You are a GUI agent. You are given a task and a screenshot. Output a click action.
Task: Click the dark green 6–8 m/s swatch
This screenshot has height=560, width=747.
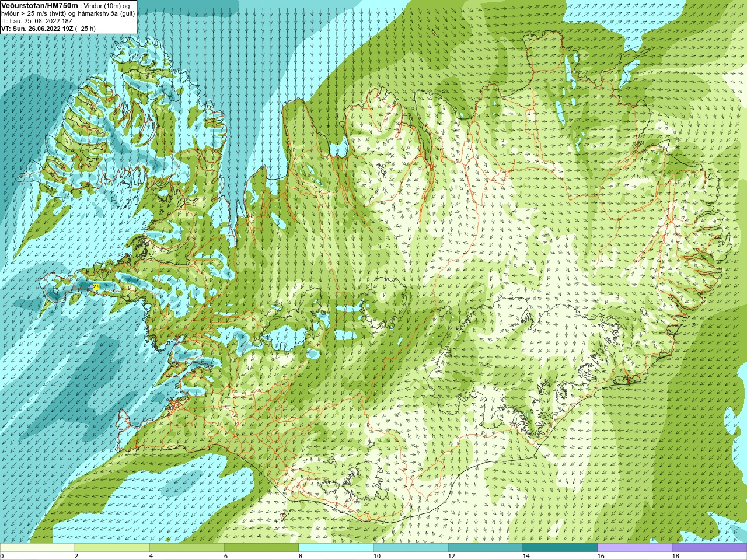tap(261, 548)
